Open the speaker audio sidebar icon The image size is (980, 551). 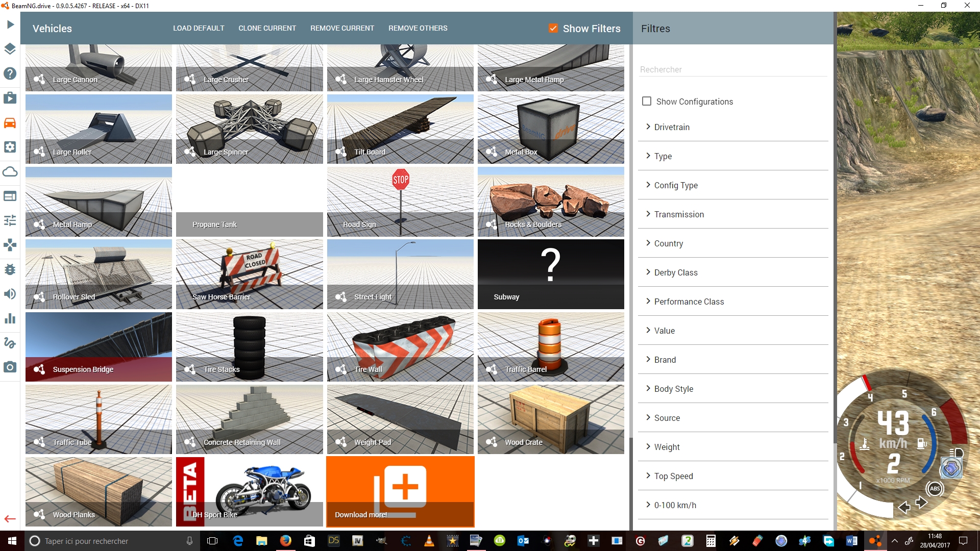(x=10, y=294)
